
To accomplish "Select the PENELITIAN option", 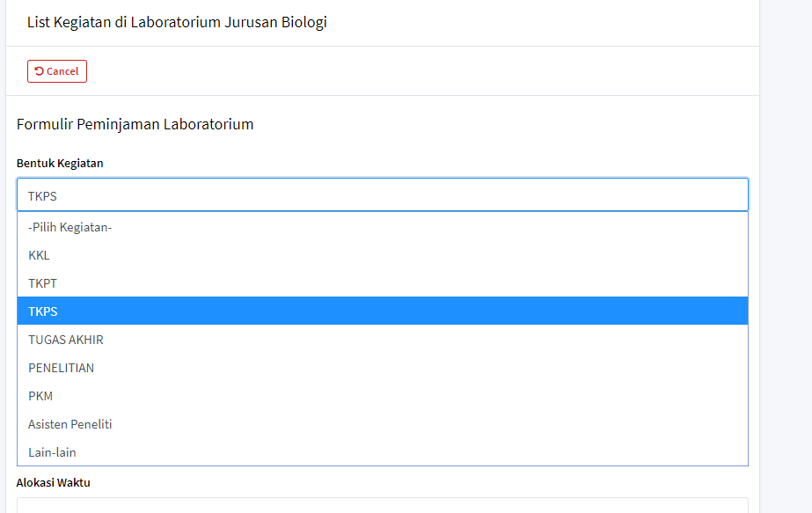I will pos(62,368).
